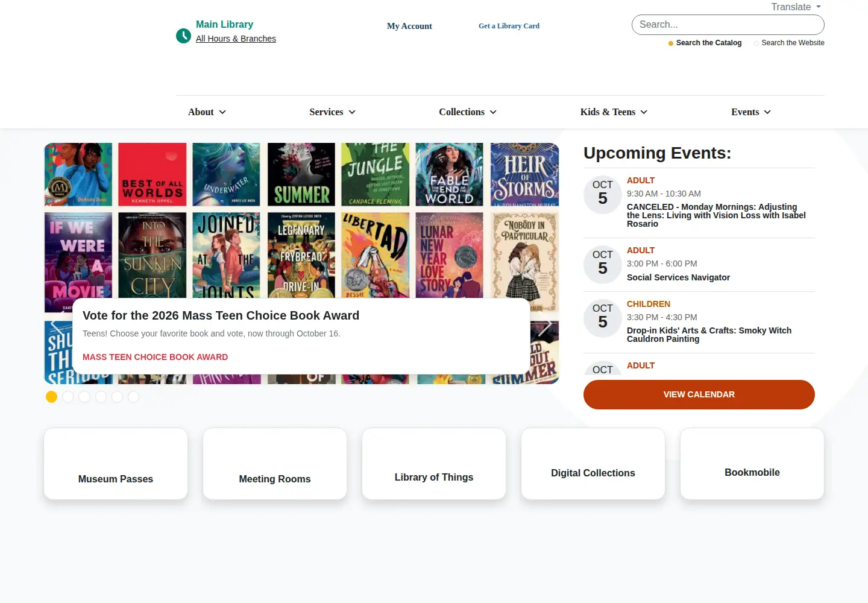Click the 3:00 PM - 6:00 PM event time
The image size is (868, 603).
(x=662, y=264)
